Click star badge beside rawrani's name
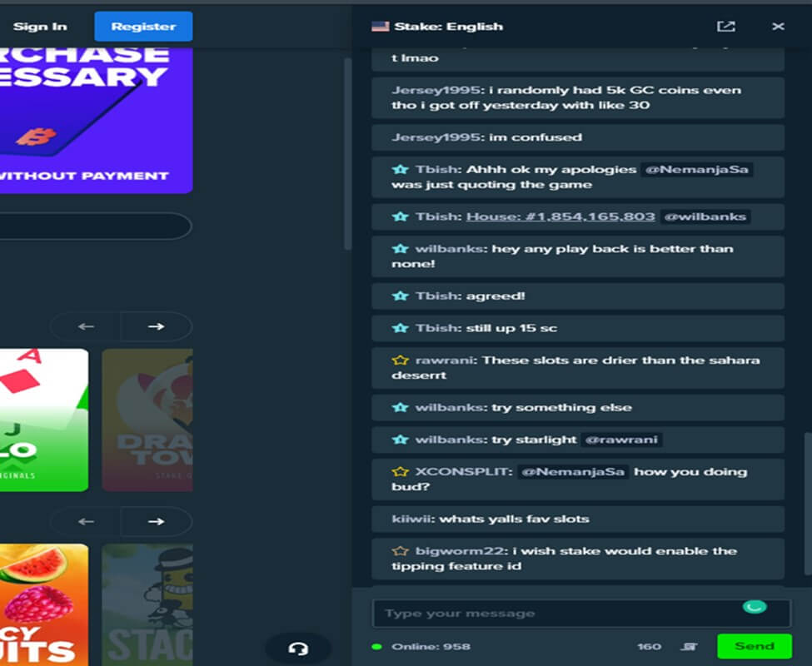 (x=400, y=360)
